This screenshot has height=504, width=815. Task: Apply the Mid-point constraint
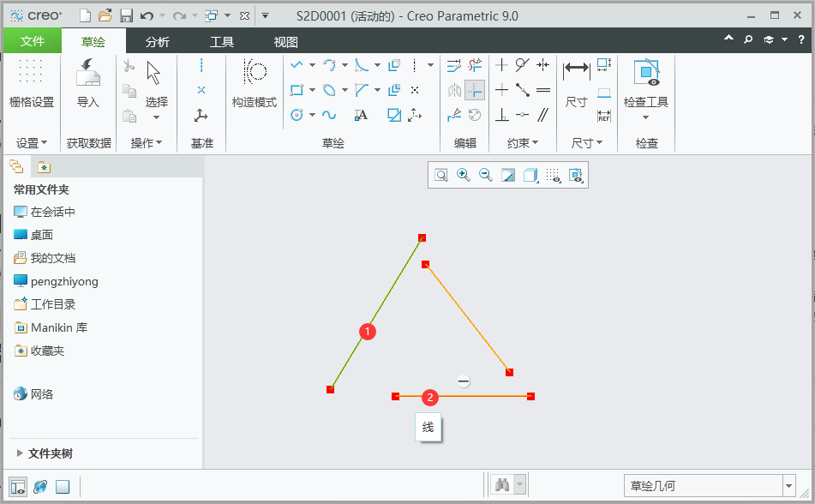(x=523, y=90)
